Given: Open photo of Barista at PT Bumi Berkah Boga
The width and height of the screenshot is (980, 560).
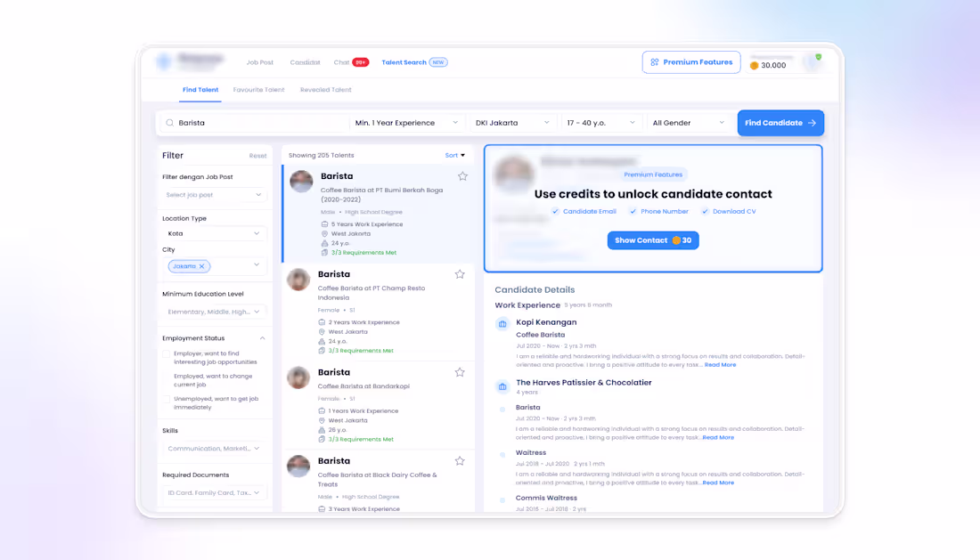Looking at the screenshot, I should [x=301, y=182].
